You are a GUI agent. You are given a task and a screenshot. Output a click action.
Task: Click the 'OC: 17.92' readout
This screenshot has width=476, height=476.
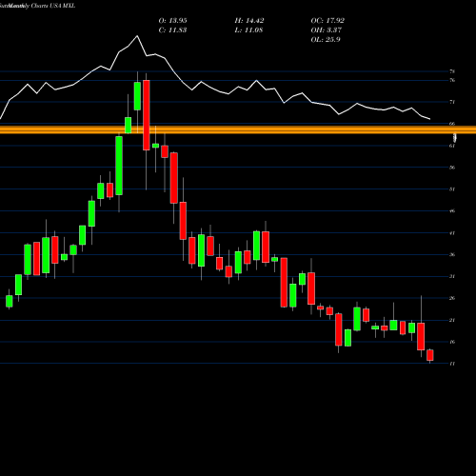coord(327,21)
